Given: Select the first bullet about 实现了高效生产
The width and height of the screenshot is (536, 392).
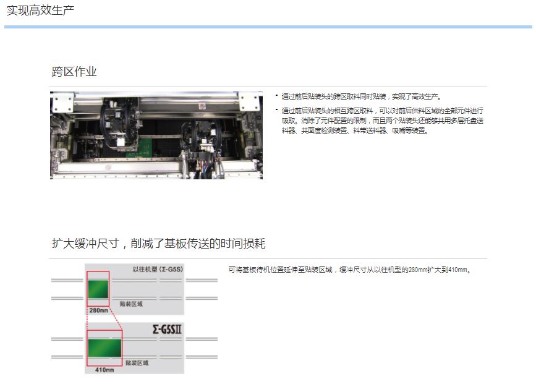Looking at the screenshot, I should pyautogui.click(x=361, y=96).
